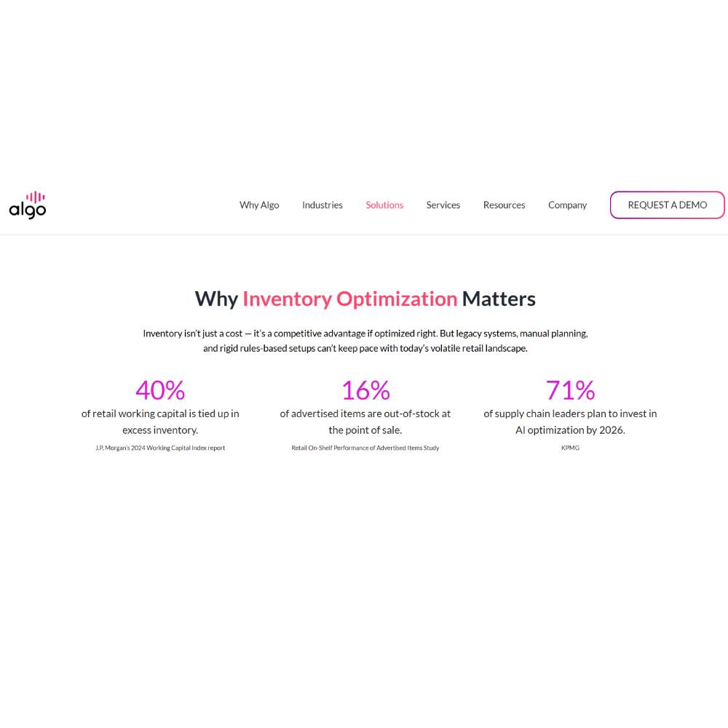Open the Why Algo menu
Viewport: 728px width, 728px height.
pos(259,205)
